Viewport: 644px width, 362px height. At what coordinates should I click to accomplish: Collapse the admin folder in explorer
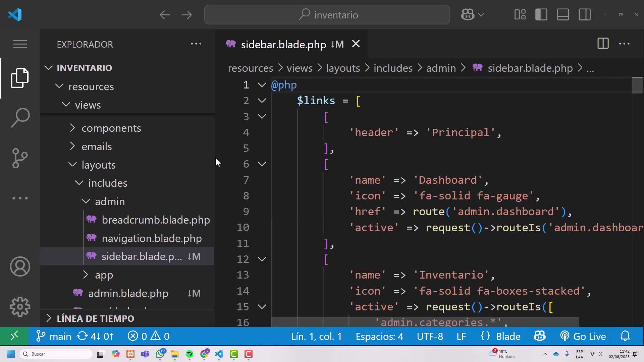[86, 201]
